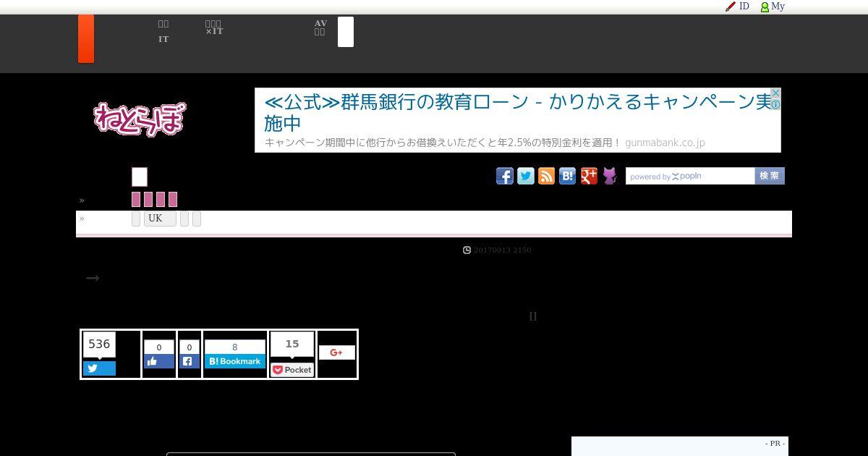Open the RSS feed icon
Image resolution: width=868 pixels, height=456 pixels.
pos(547,176)
